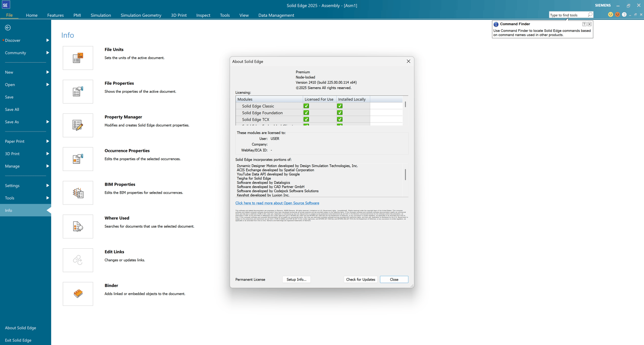Click the Check for Updates button
Screen dimensions: 644x345
(361, 279)
